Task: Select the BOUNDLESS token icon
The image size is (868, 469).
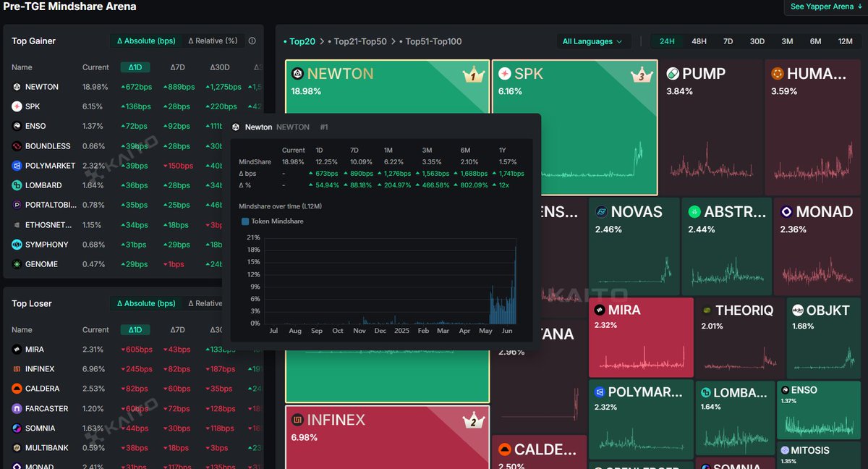Action: pos(17,146)
